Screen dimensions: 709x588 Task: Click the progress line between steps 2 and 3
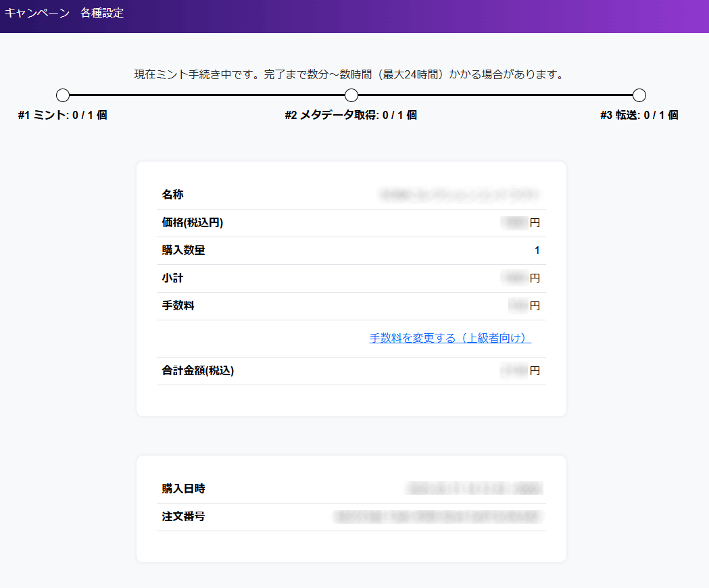click(495, 95)
